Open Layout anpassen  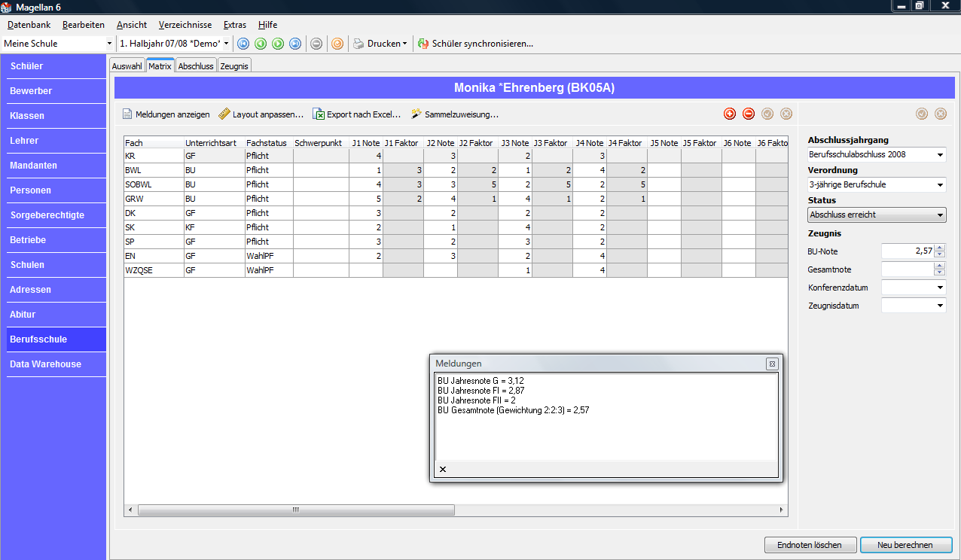(261, 114)
